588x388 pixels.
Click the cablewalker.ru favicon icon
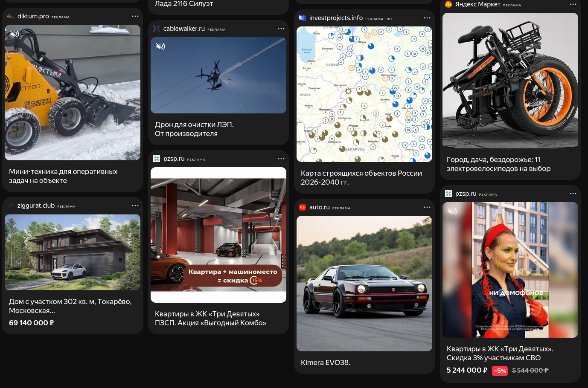coord(157,29)
